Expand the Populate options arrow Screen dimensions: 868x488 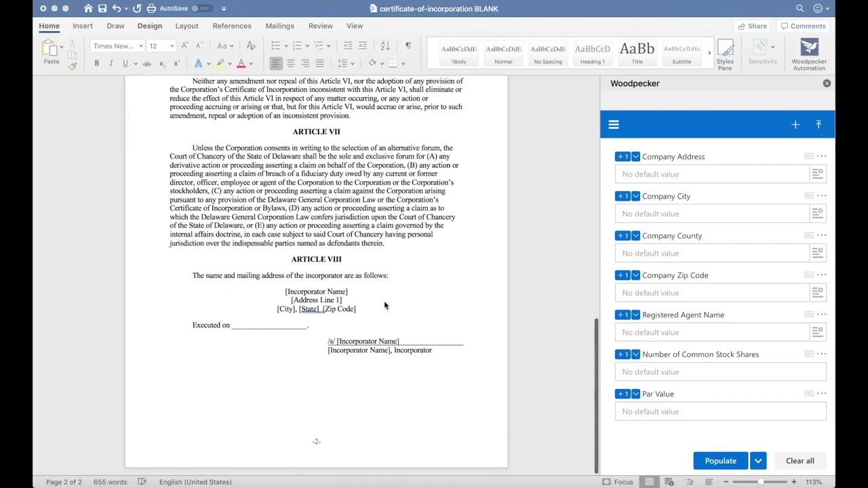point(758,461)
